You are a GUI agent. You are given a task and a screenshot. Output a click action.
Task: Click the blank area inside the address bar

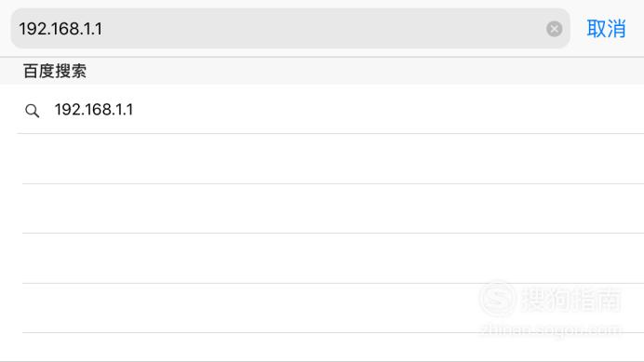[x=320, y=28]
